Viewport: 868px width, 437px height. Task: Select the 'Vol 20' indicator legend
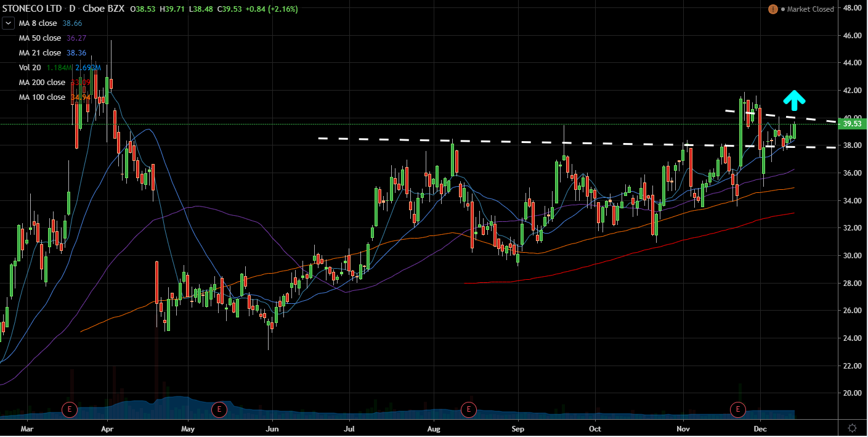click(x=30, y=68)
